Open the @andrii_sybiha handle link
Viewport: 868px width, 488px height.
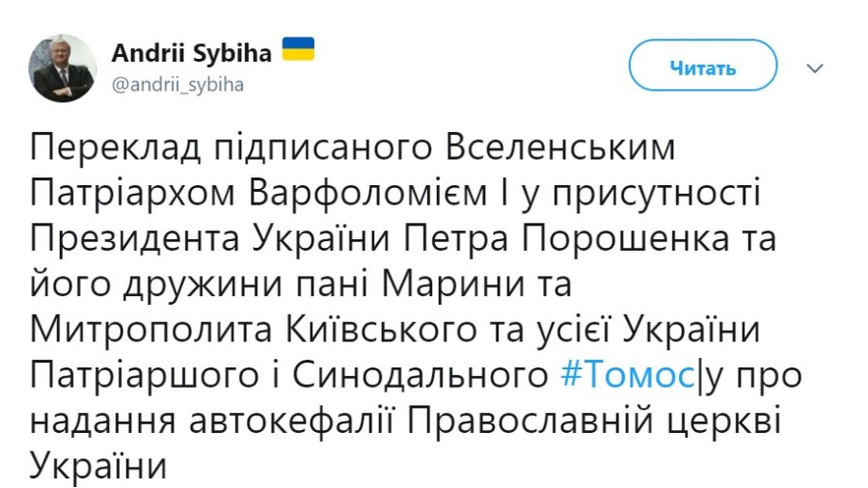point(179,84)
